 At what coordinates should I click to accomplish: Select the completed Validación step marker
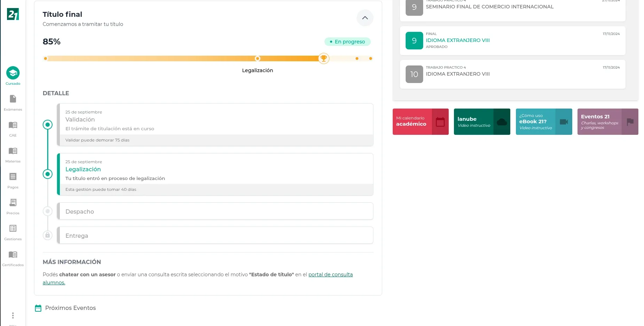(x=48, y=124)
